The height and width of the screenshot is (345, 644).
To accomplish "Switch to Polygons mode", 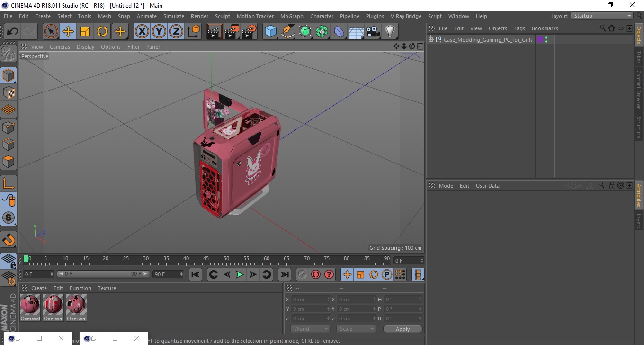I will pyautogui.click(x=9, y=161).
